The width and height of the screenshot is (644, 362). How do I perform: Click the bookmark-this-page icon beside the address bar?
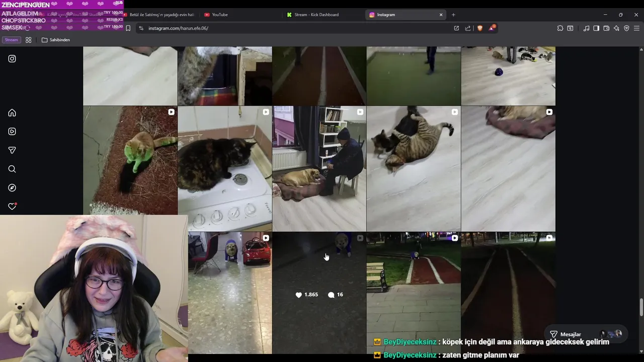pyautogui.click(x=128, y=28)
